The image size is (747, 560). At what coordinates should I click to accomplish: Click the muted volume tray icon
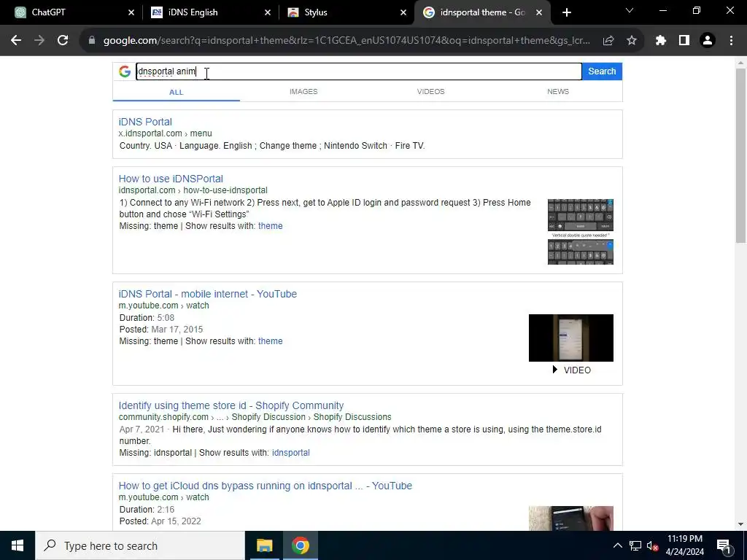652,545
